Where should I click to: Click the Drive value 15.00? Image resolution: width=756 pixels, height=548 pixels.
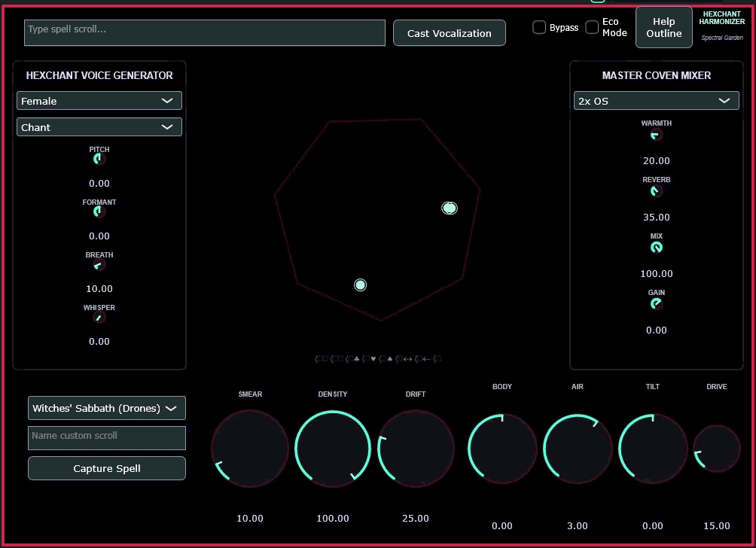click(716, 526)
